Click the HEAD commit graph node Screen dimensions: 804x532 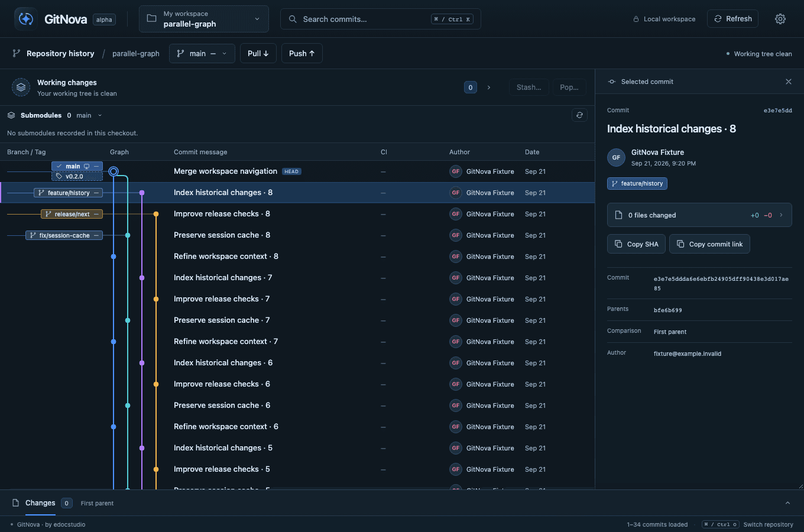tap(114, 171)
